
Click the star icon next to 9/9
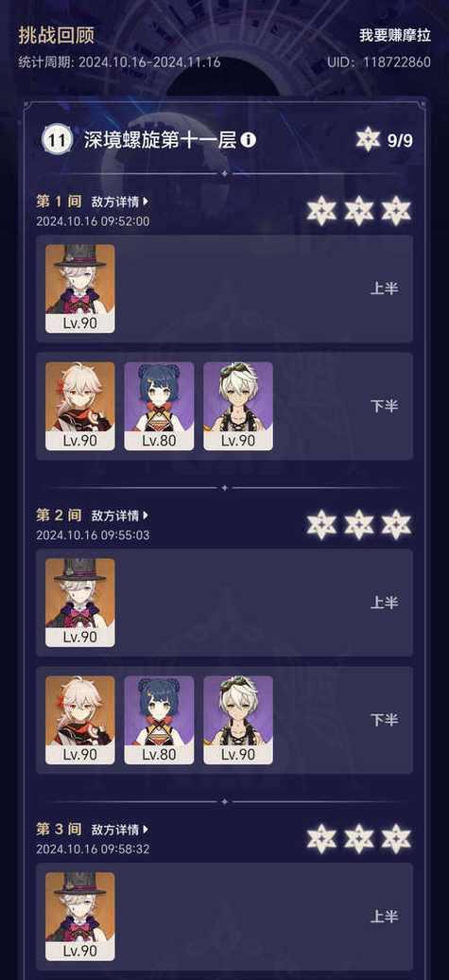[369, 140]
